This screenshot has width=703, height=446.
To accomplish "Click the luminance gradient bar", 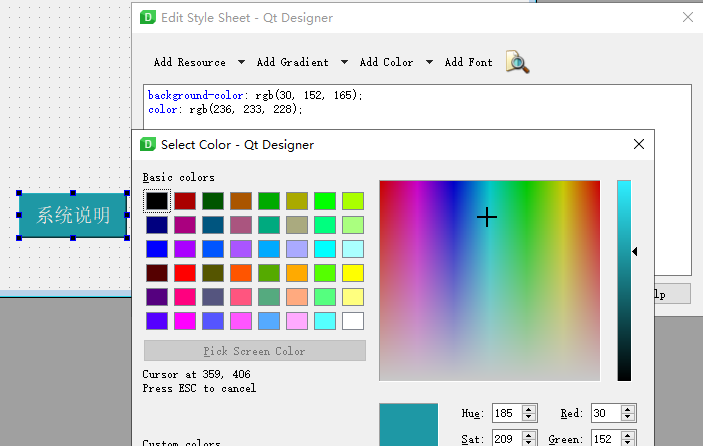I will 624,281.
